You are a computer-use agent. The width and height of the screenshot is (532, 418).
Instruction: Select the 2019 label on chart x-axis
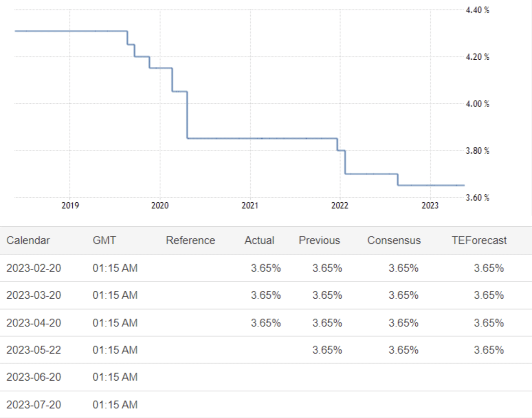tap(70, 205)
